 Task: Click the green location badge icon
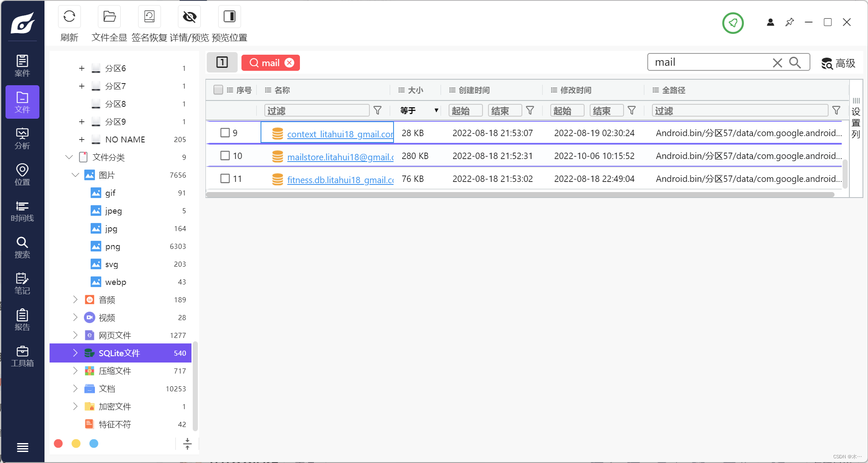point(733,23)
